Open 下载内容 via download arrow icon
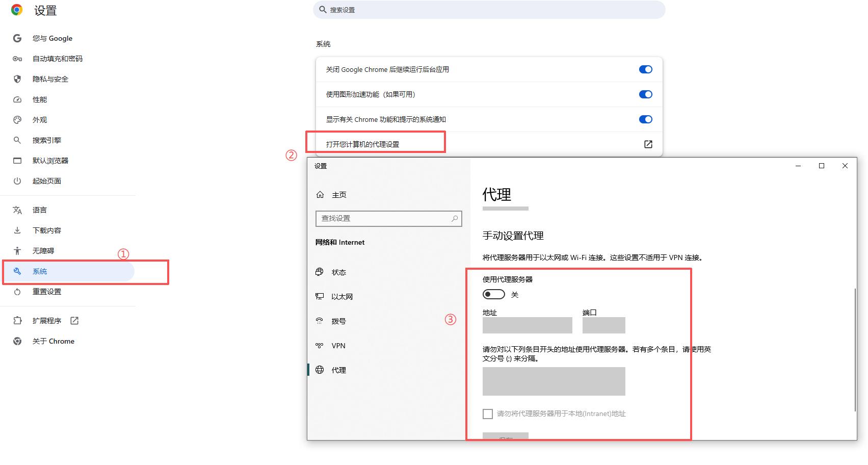The width and height of the screenshot is (868, 465). [17, 230]
